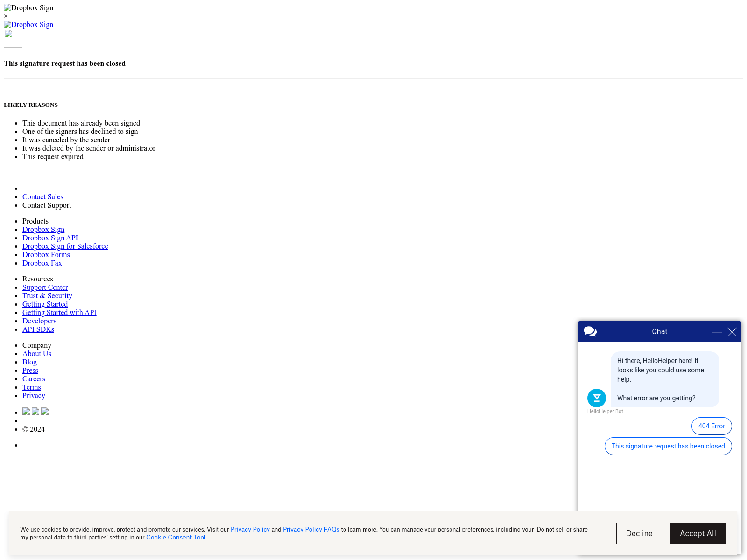Viewport: 747px width, 560px height.
Task: Click 'It was deleted by the sender or administrator'
Action: click(89, 148)
